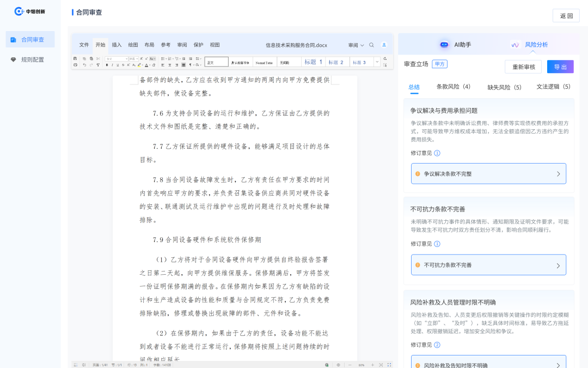This screenshot has width=588, height=368.
Task: Click the clear formatting eraser icon
Action: (x=154, y=65)
